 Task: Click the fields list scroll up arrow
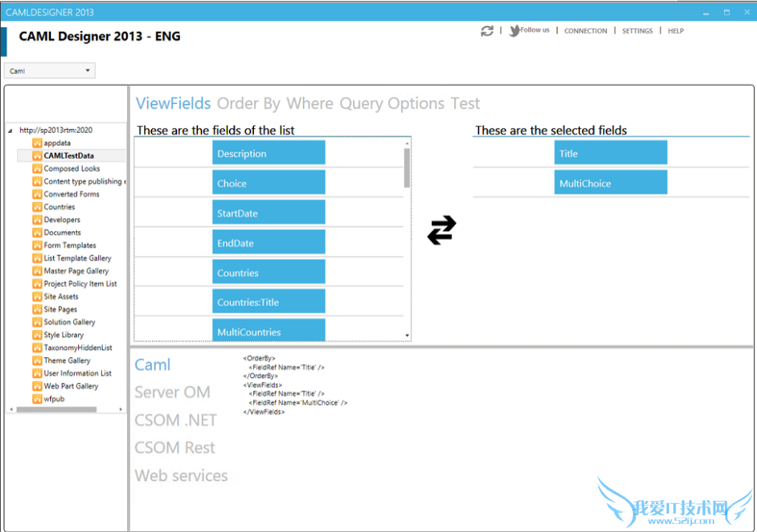[x=408, y=143]
